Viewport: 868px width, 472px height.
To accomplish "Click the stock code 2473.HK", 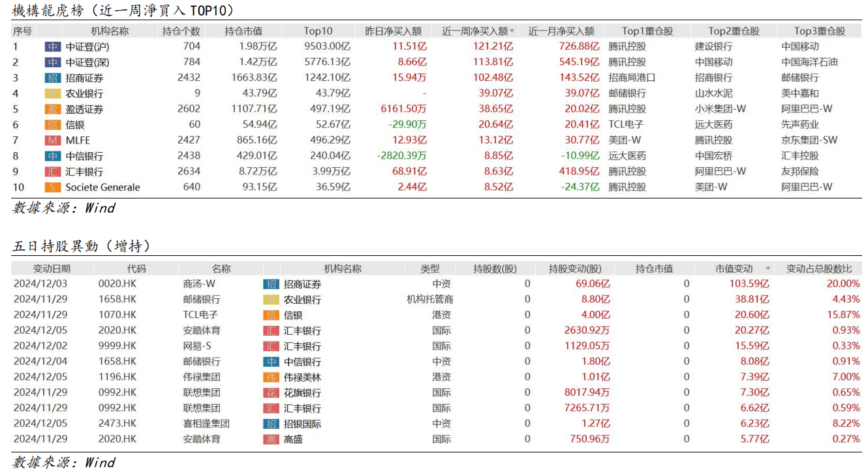I will [117, 424].
